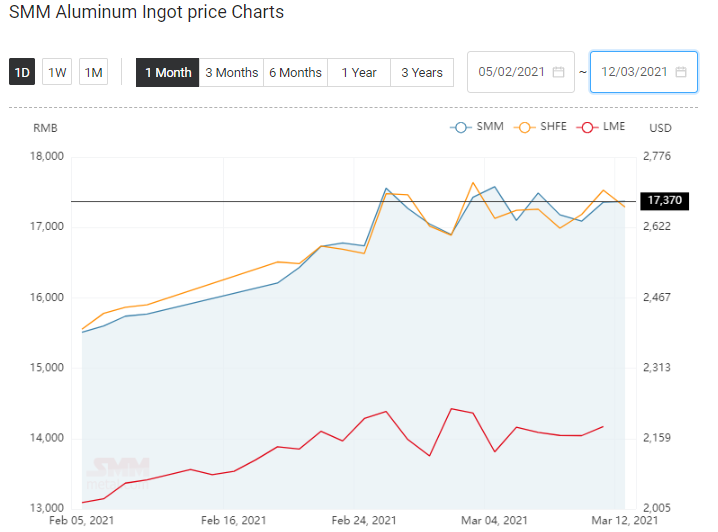This screenshot has width=718, height=532.
Task: Click the 18,000 RMB axis label
Action: click(x=47, y=156)
